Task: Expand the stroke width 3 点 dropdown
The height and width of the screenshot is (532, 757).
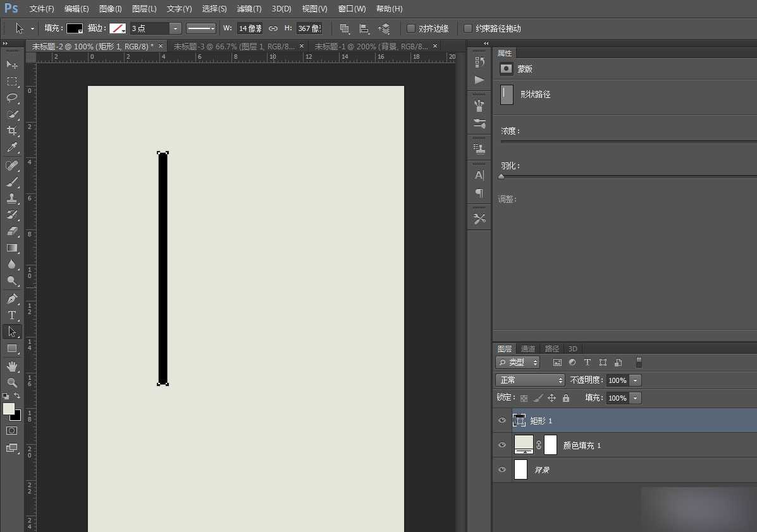Action: point(175,28)
